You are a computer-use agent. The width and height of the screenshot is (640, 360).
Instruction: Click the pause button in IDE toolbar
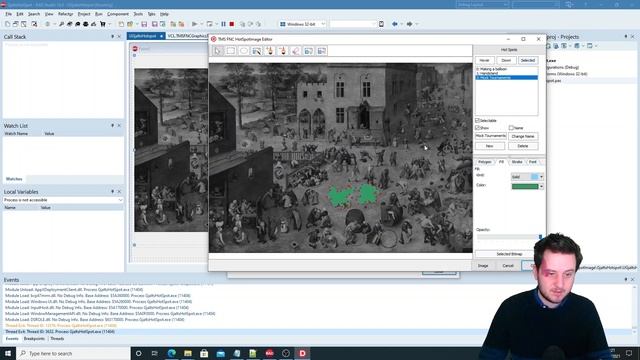[223, 24]
